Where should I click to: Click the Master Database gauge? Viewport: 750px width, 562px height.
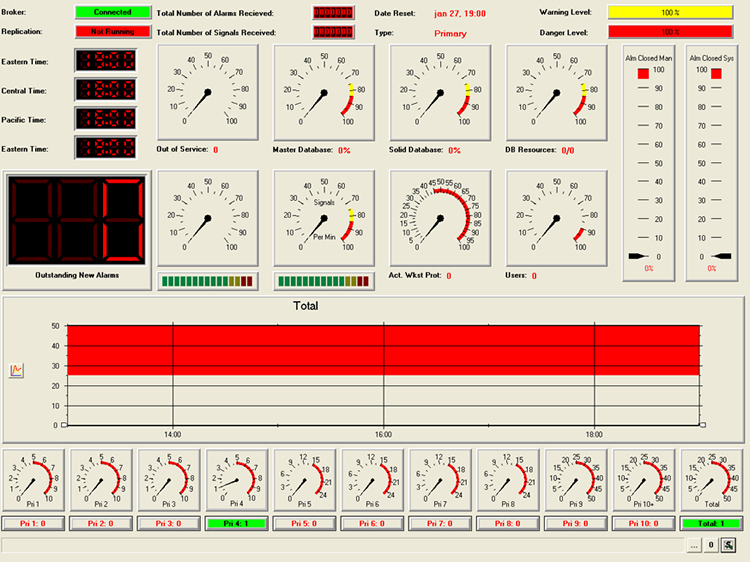[x=323, y=92]
